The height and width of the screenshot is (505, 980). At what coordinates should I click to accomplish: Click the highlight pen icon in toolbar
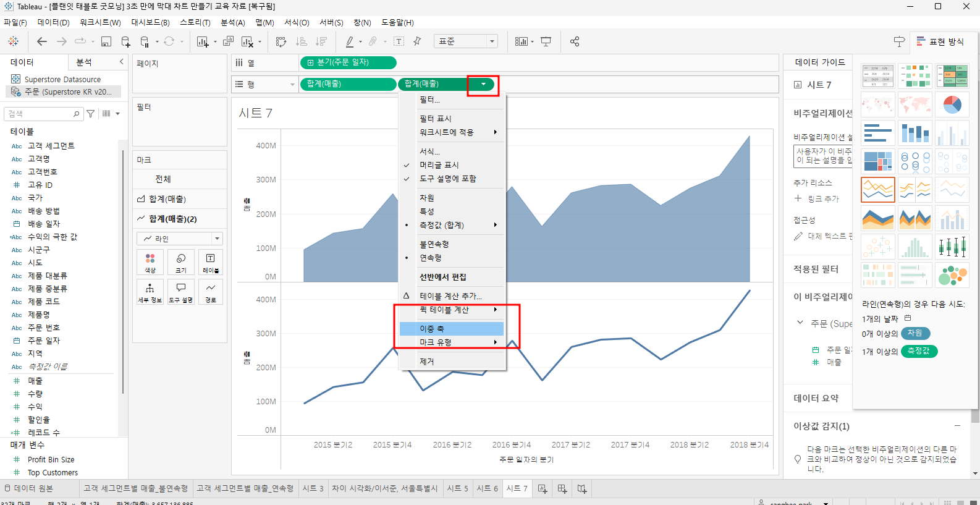point(350,41)
